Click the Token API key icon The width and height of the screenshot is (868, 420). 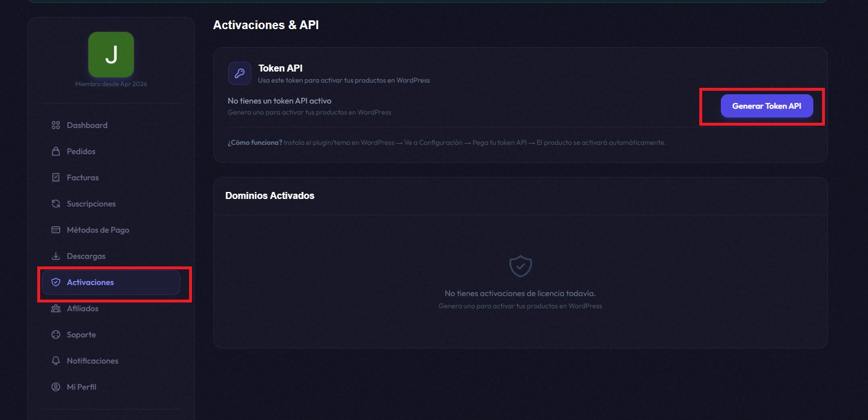pos(239,73)
